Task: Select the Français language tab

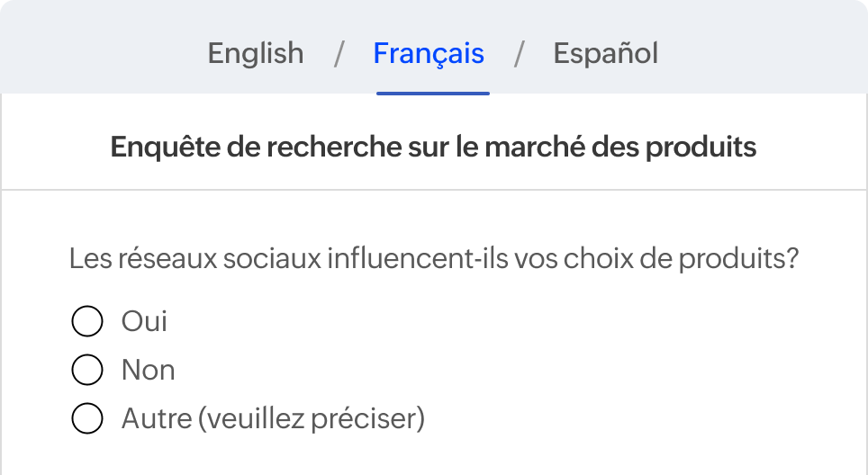Action: coord(429,54)
